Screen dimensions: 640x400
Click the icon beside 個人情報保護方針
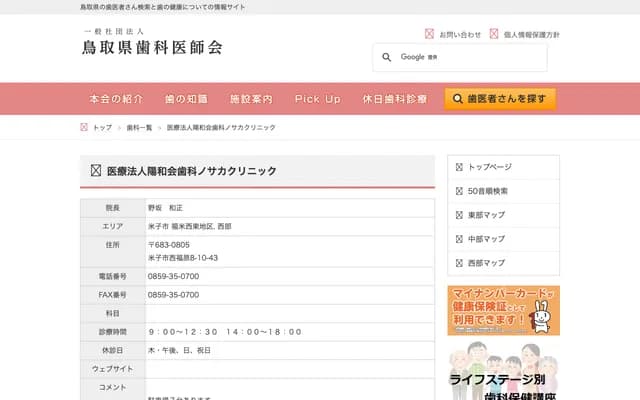pos(494,34)
